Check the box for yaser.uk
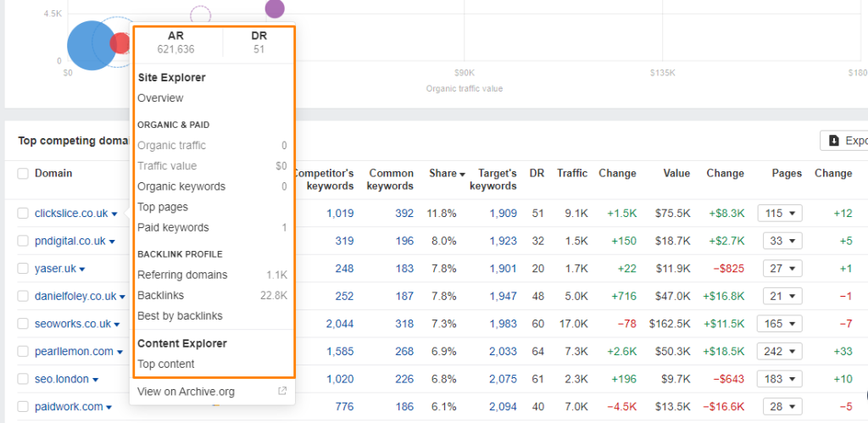The height and width of the screenshot is (423, 868). point(23,269)
